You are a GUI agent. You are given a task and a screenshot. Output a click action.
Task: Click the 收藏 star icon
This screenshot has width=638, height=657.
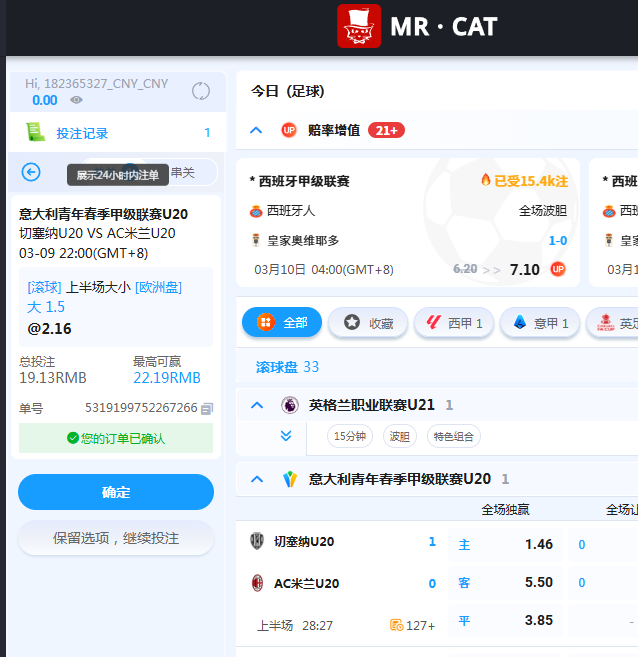coord(352,322)
